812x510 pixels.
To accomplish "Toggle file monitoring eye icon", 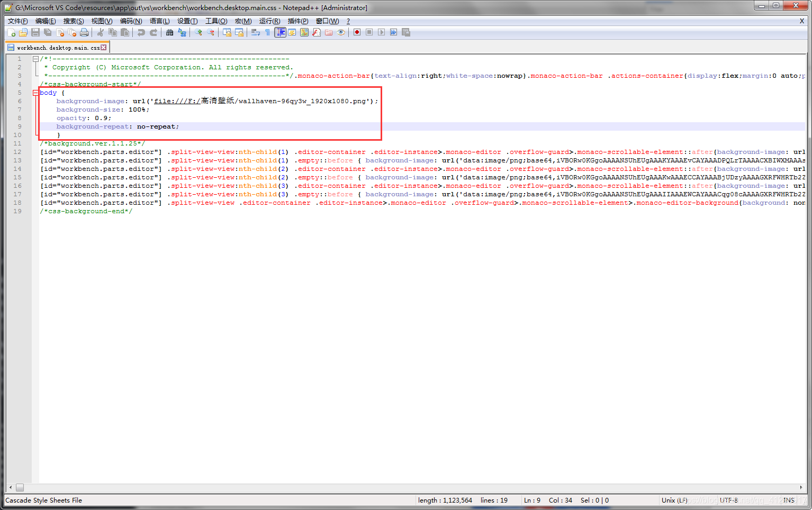I will [x=341, y=32].
